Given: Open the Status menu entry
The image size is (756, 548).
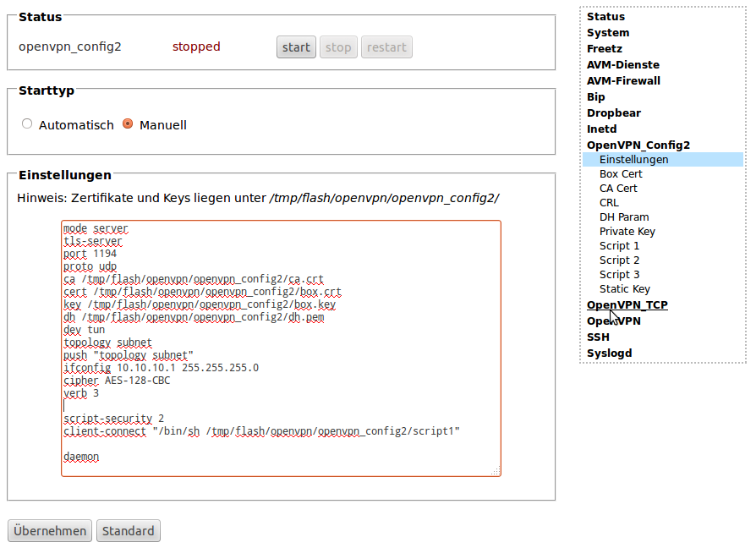Looking at the screenshot, I should pyautogui.click(x=605, y=17).
